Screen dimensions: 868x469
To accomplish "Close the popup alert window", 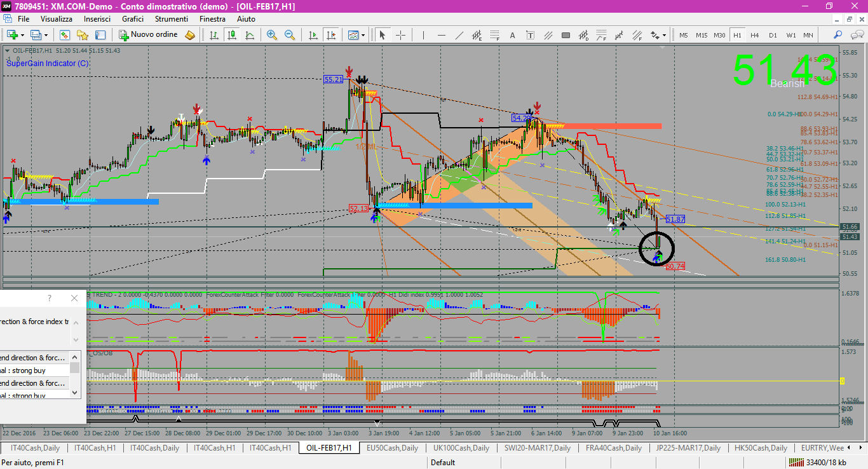I will (74, 298).
